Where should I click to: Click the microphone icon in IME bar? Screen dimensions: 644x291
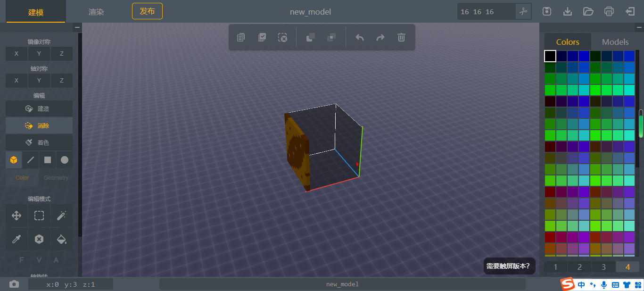pyautogui.click(x=604, y=284)
